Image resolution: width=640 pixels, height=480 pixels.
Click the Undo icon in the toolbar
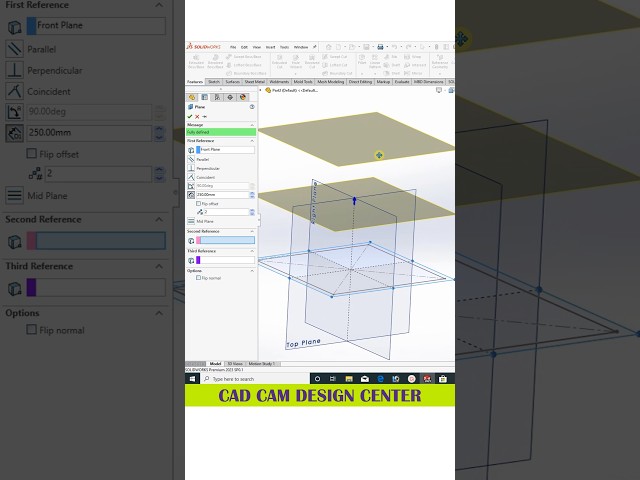(394, 47)
